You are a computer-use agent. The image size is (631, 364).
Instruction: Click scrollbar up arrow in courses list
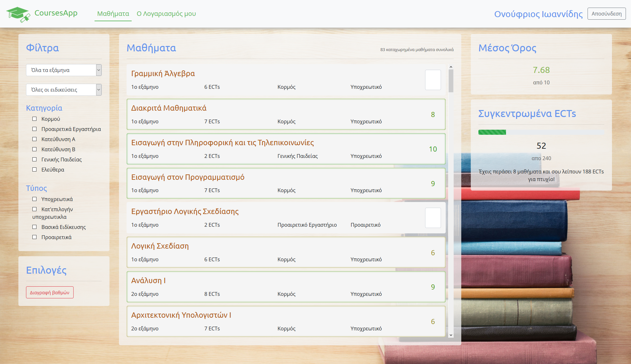451,67
